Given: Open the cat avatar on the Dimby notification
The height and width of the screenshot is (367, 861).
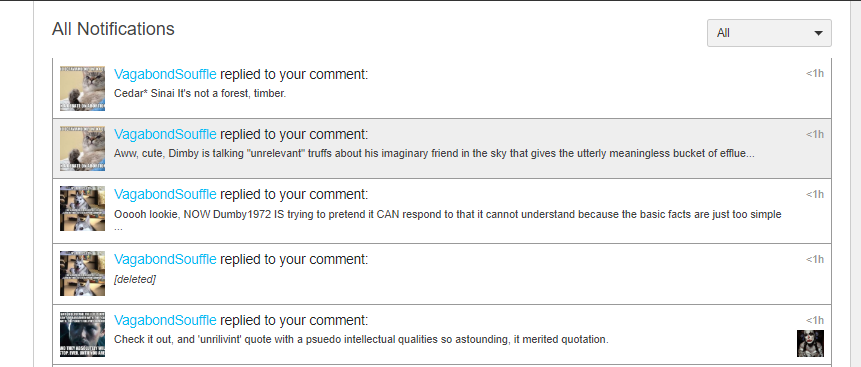Looking at the screenshot, I should [x=82, y=149].
